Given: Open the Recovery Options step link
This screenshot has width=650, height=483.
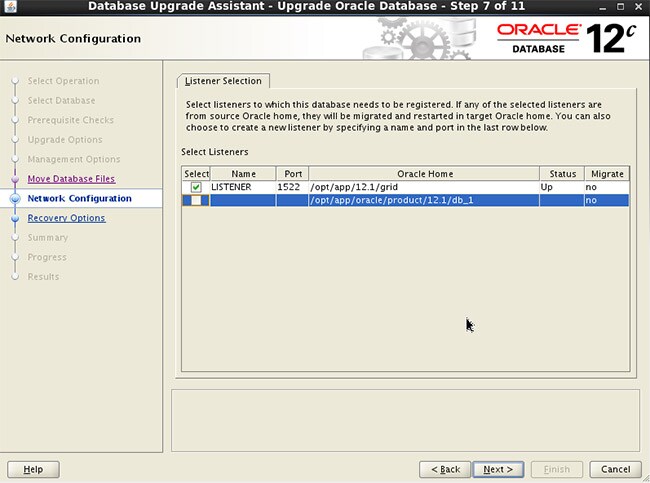Looking at the screenshot, I should tap(66, 218).
